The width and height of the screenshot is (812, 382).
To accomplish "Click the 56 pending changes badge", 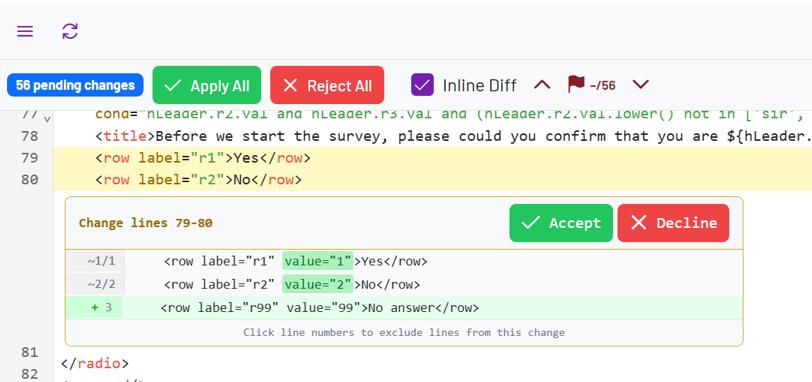I will pyautogui.click(x=75, y=85).
